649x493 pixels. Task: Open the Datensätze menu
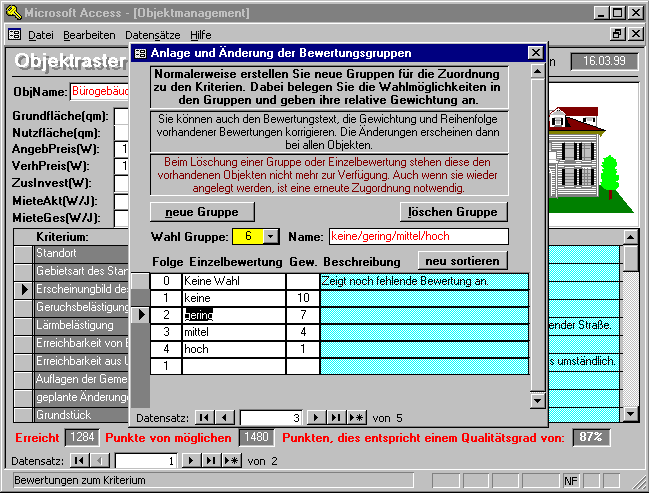tap(152, 34)
